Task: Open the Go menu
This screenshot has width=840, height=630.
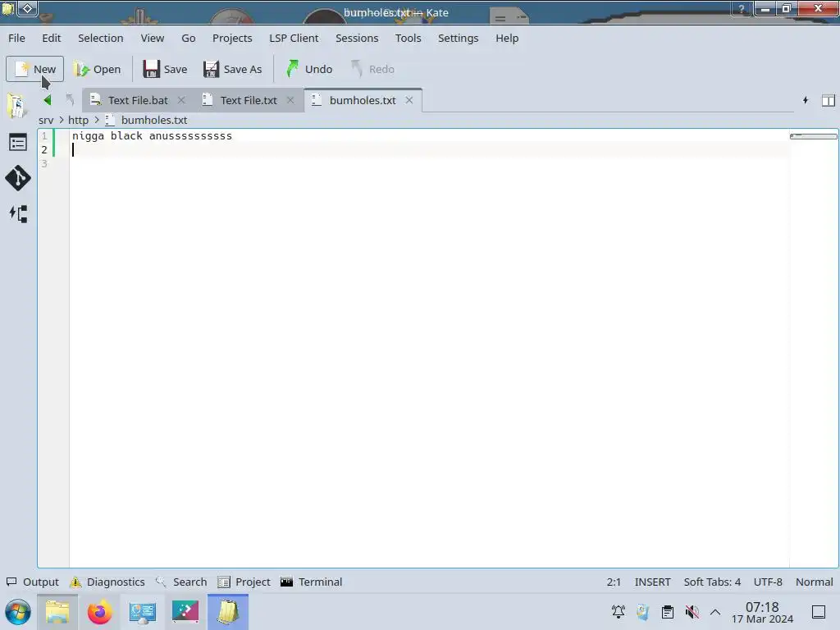Action: tap(189, 38)
